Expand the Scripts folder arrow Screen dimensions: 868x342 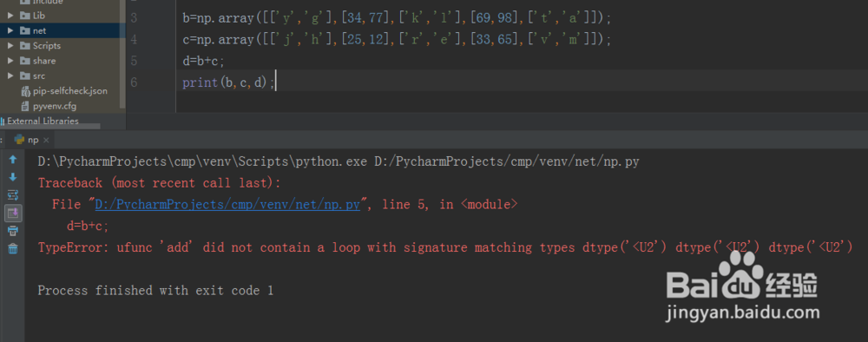tap(10, 45)
